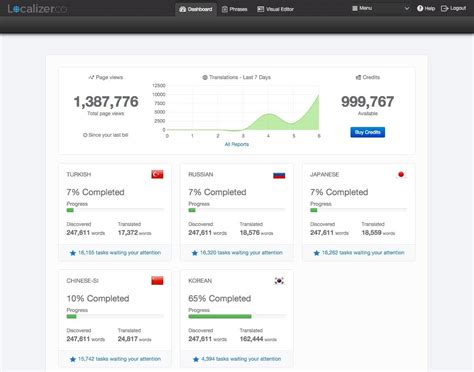Log out via the Logout link
The width and height of the screenshot is (474, 372).
tap(453, 8)
